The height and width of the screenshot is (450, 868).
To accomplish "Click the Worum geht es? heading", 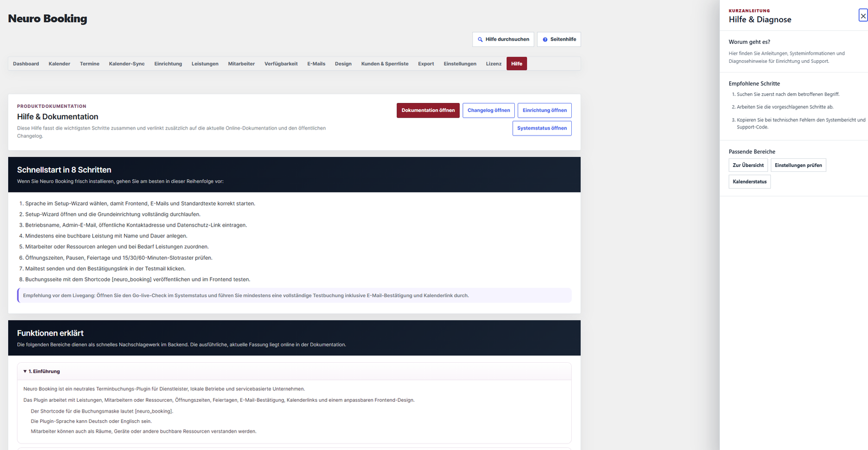I will click(749, 42).
